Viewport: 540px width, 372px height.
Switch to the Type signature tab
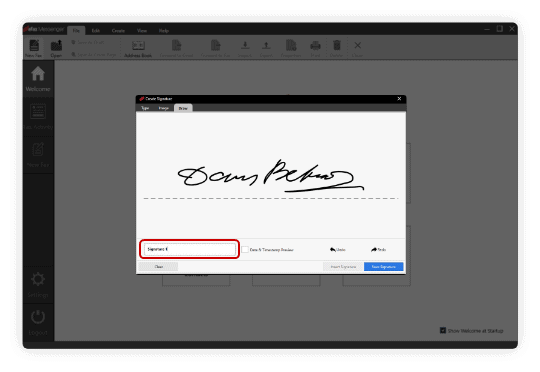tap(145, 108)
